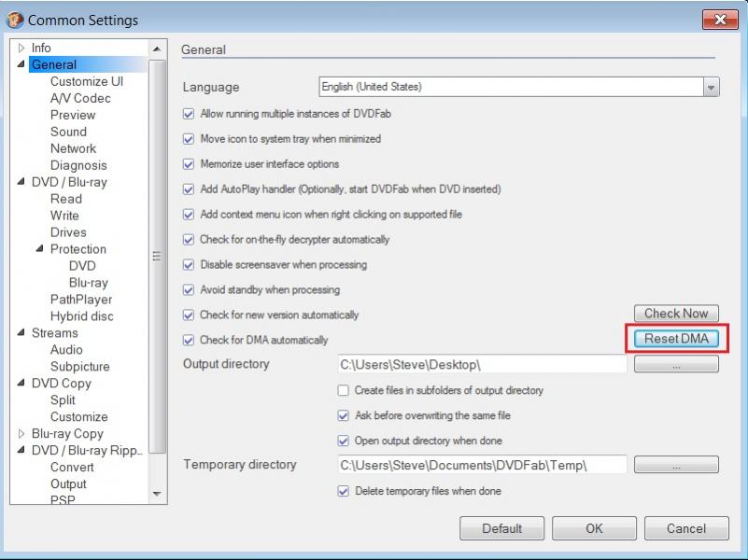Collapse the DVD Copy tree node
The image size is (748, 560).
(x=21, y=383)
